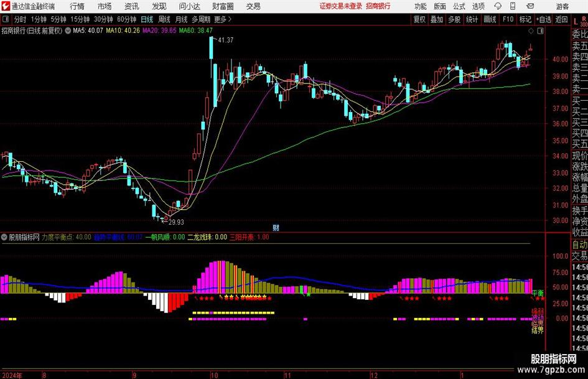Click the 41.37 high price label
Viewport: 588px width, 379px height.
point(226,40)
